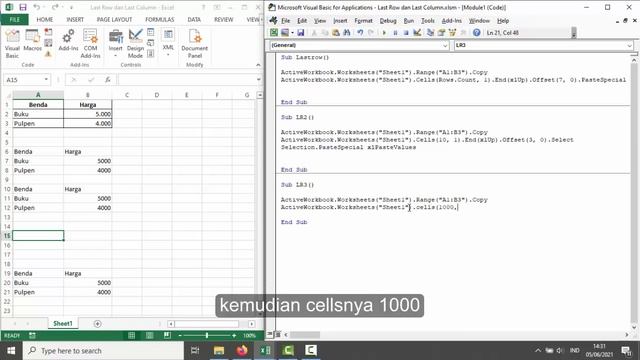Open the Tools menu in VBA editor

coord(428,21)
